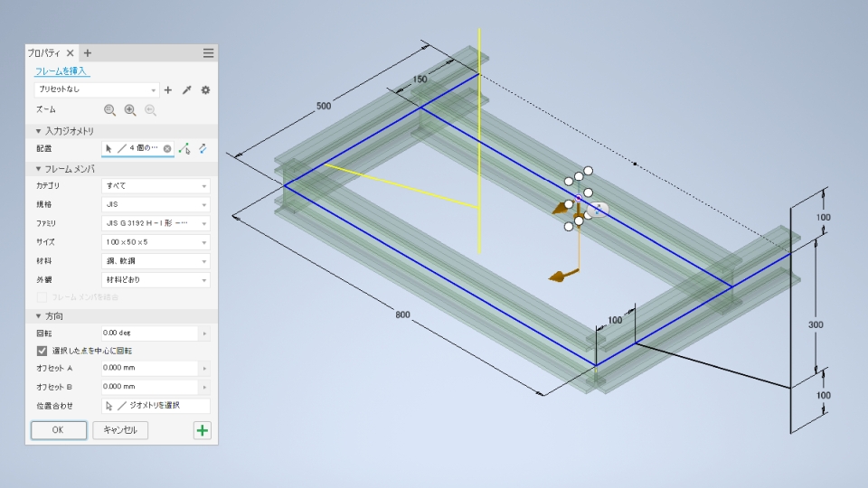Click the green plus apply button

(202, 430)
